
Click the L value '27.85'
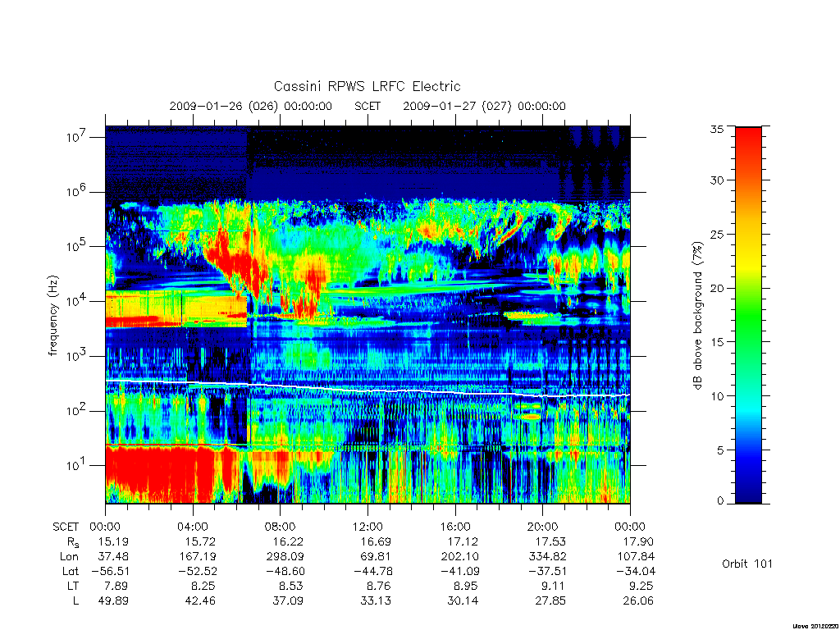pyautogui.click(x=550, y=601)
